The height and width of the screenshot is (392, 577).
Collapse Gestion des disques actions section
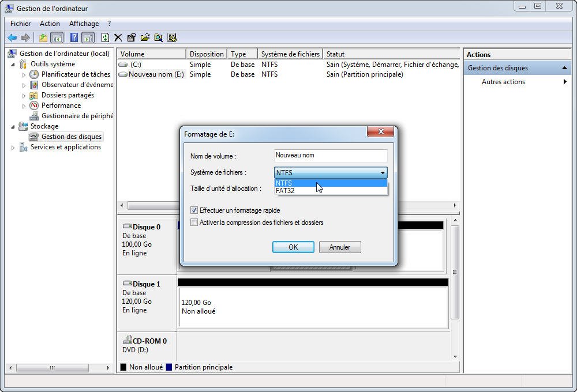point(564,68)
